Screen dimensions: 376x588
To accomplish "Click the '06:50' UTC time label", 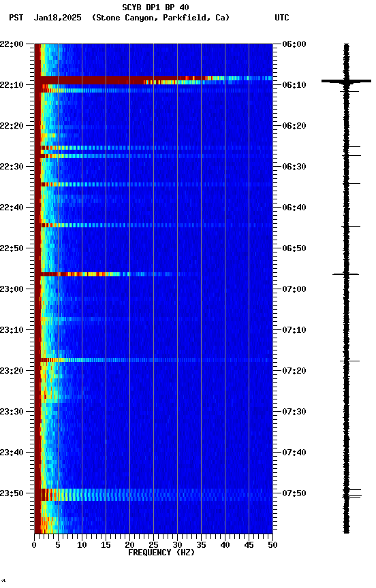I will point(294,248).
